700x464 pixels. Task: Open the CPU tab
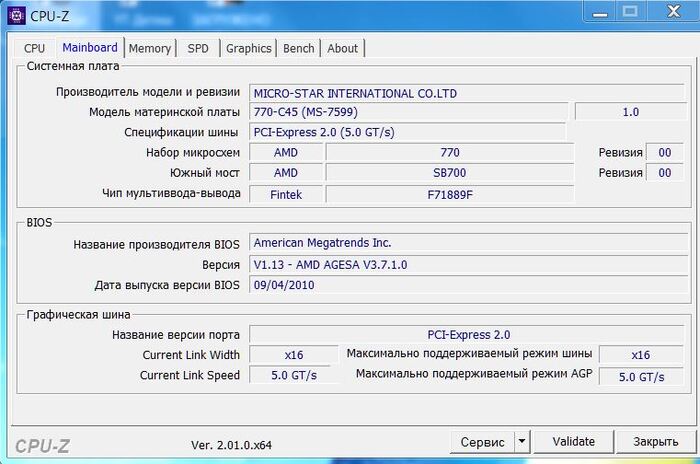click(34, 48)
